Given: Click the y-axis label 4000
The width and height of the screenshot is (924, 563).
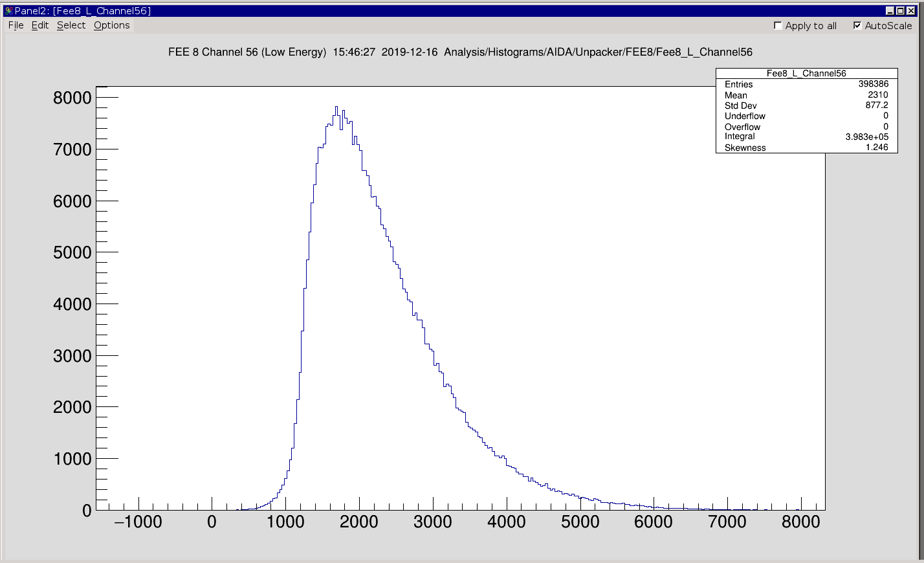Looking at the screenshot, I should coord(72,304).
